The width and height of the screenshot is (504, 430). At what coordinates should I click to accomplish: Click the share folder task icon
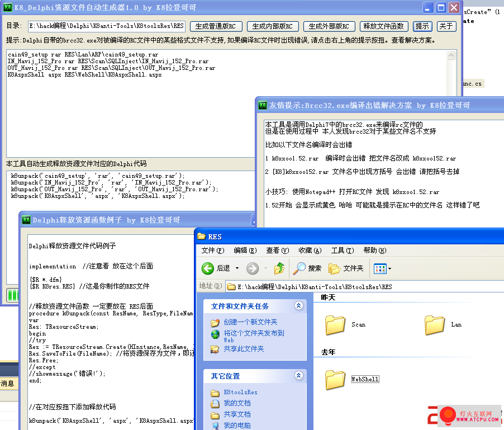[215, 349]
